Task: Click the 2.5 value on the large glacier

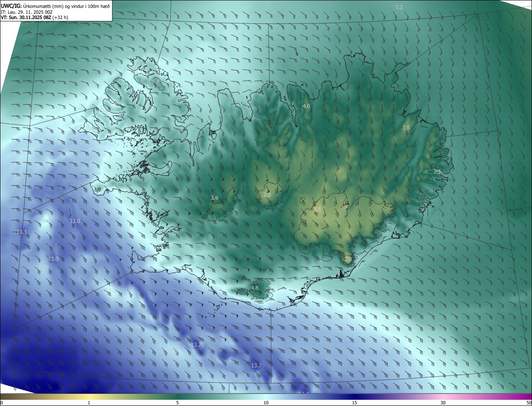Action: click(317, 209)
